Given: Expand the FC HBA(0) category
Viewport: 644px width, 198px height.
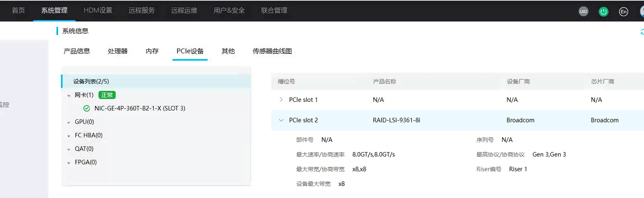Looking at the screenshot, I should tap(69, 136).
